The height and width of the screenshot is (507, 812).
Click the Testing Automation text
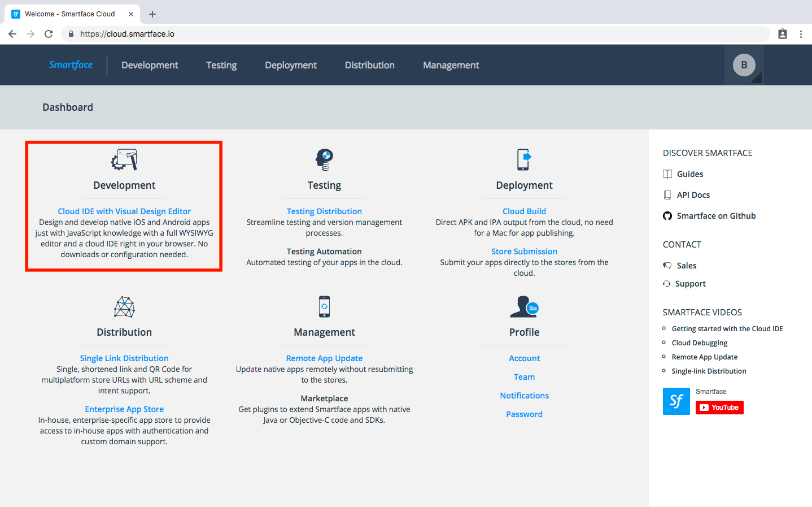click(324, 252)
